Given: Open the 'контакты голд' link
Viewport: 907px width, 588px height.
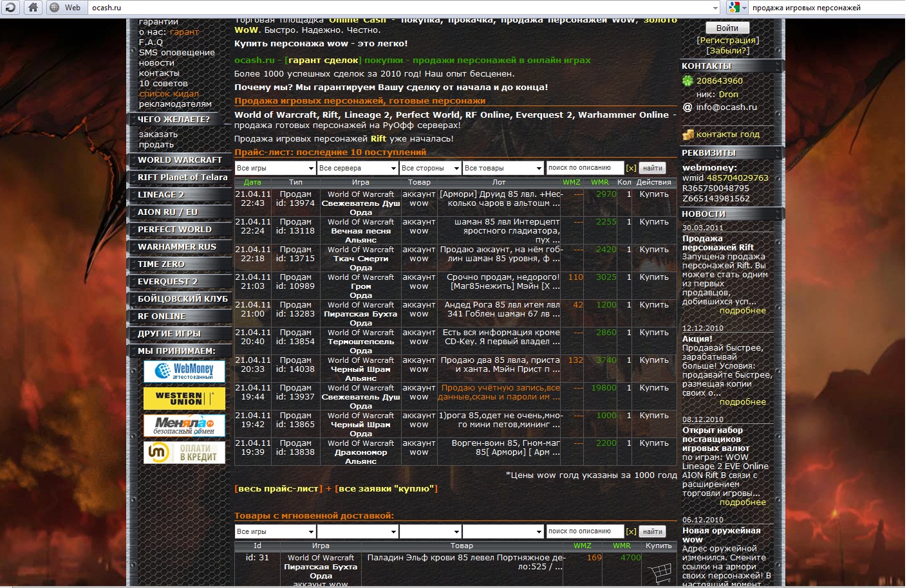Looking at the screenshot, I should [728, 134].
